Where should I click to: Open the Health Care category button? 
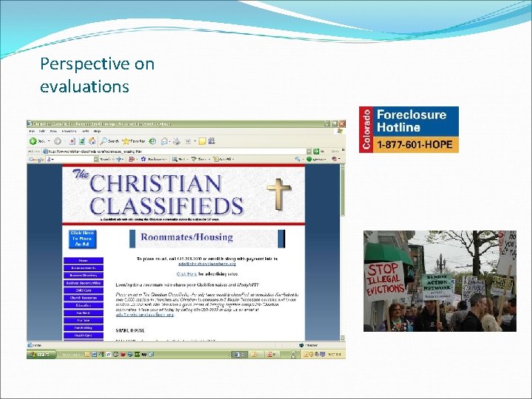[x=83, y=335]
